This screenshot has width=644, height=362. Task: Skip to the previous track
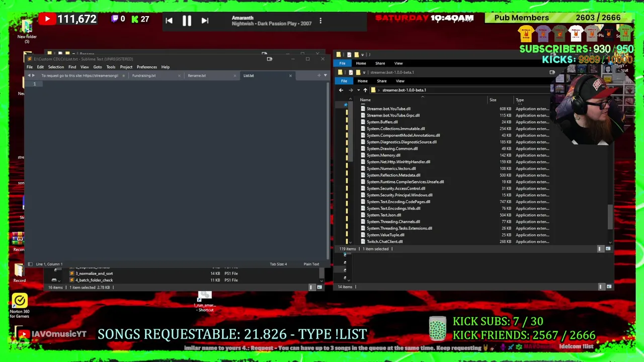[x=169, y=21]
